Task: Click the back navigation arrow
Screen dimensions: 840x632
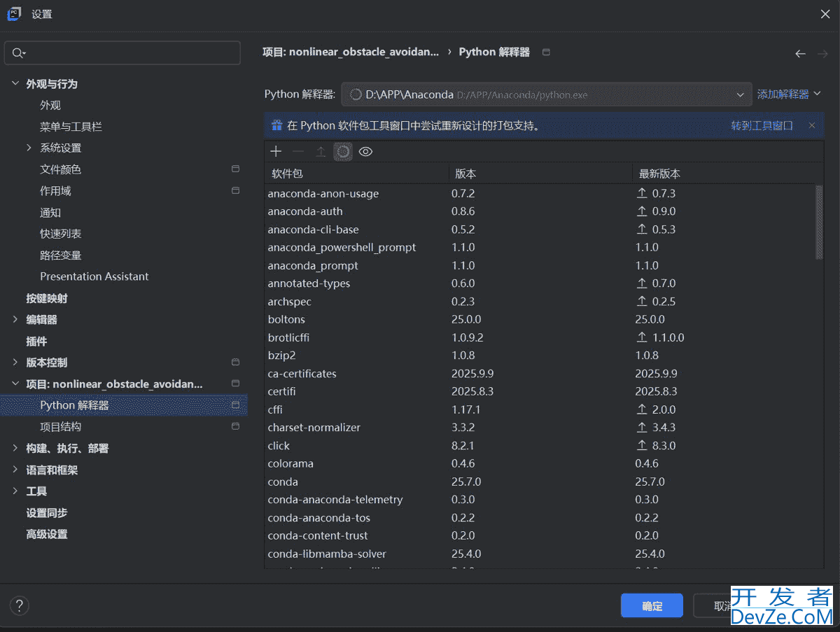Action: point(800,53)
